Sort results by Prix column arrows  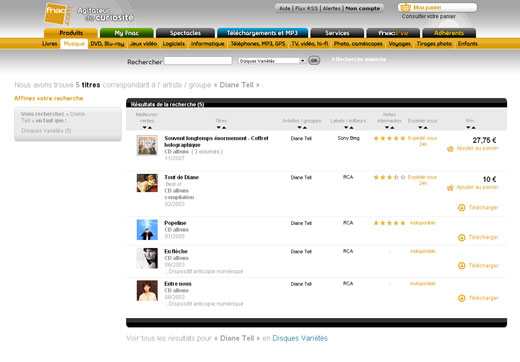pyautogui.click(x=471, y=128)
